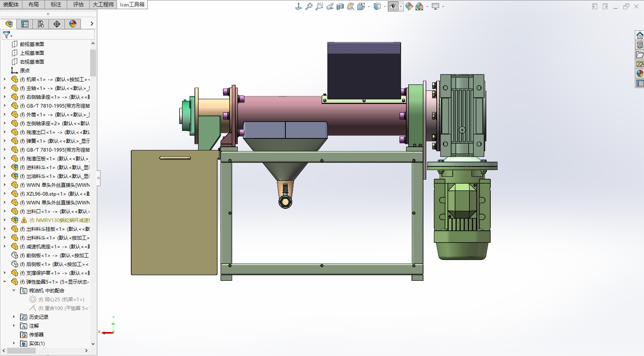644x356 pixels.
Task: Expand the 注解 folder
Action: pos(14,326)
